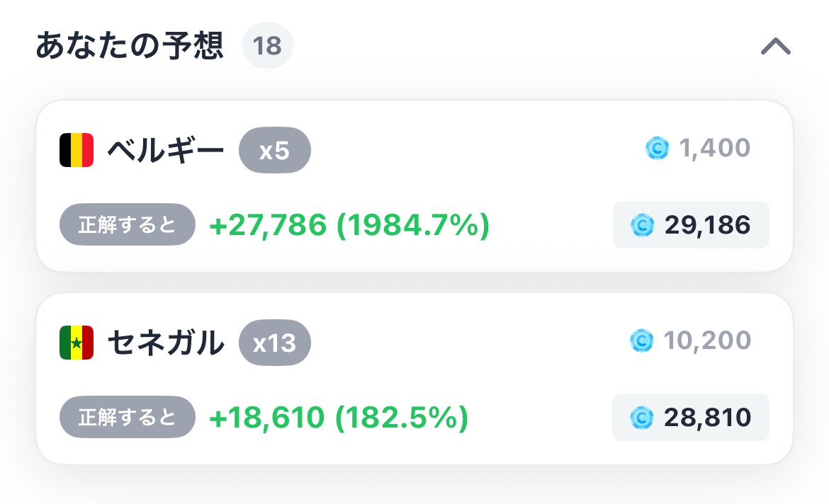829x504 pixels.
Task: Tap 正解すると label on Belgium card
Action: (128, 224)
